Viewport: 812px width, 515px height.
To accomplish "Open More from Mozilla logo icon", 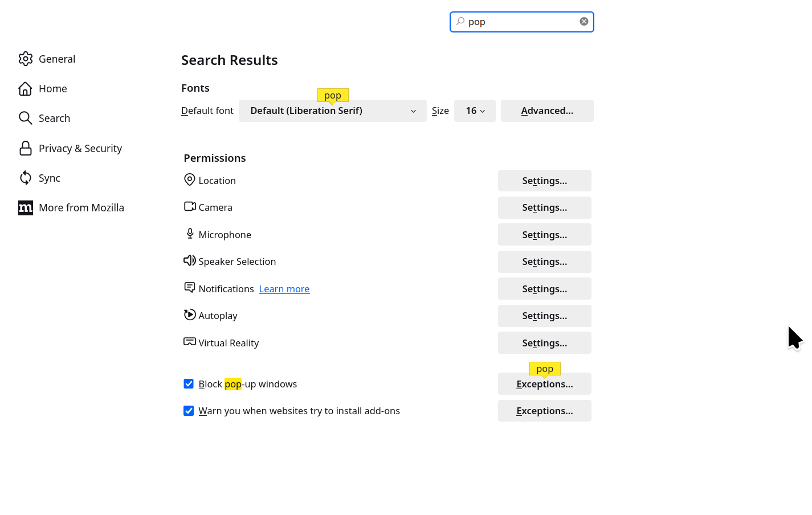I will point(26,207).
